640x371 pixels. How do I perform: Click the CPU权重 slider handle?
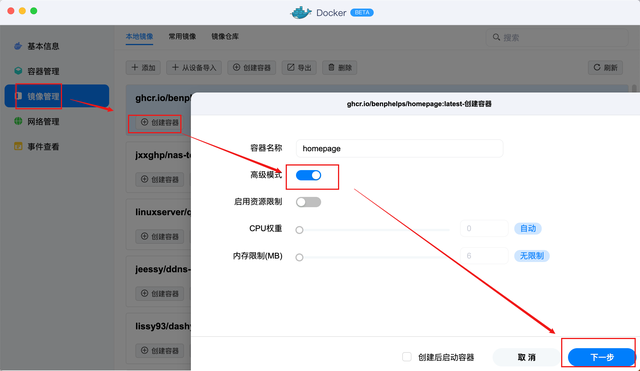[x=299, y=230]
